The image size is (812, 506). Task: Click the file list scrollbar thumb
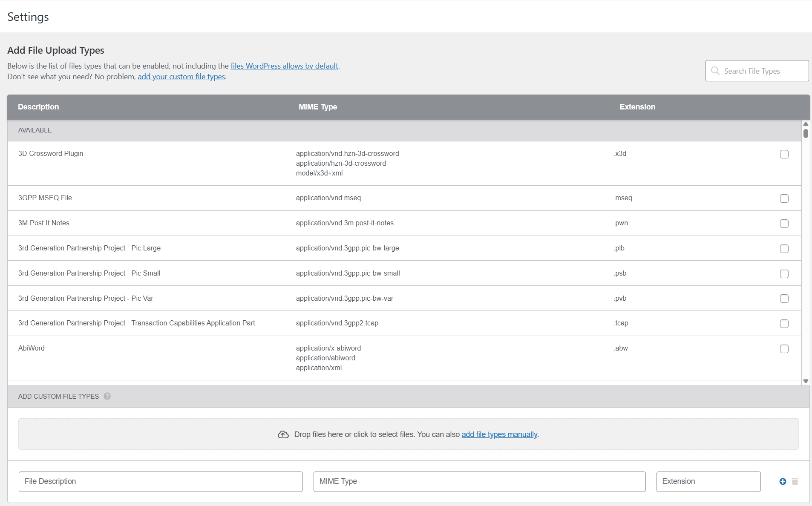806,133
